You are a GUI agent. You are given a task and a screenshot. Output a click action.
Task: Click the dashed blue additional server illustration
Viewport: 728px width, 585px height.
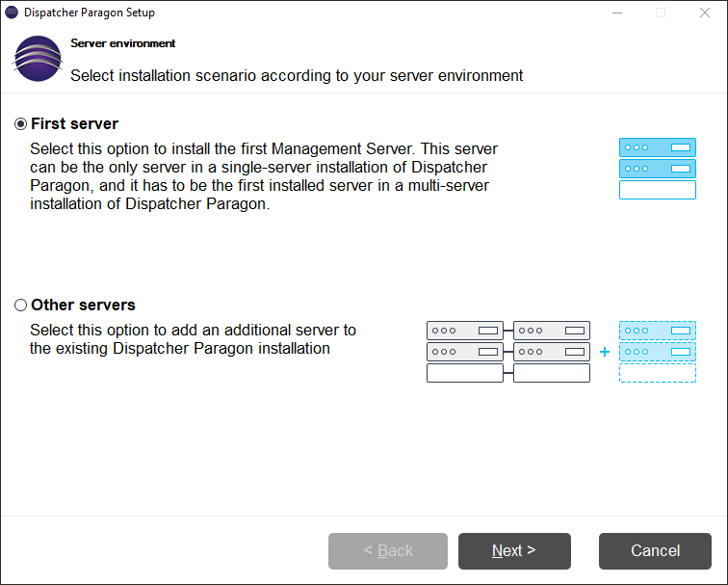click(657, 352)
